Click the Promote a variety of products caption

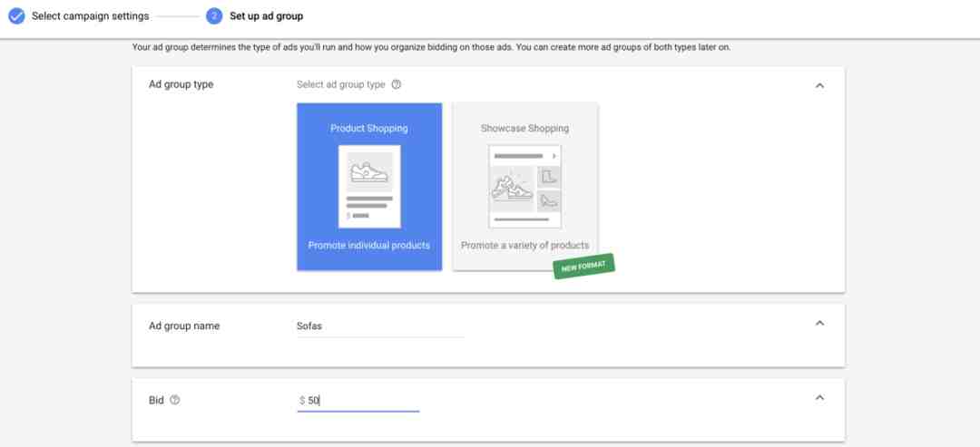pyautogui.click(x=525, y=246)
